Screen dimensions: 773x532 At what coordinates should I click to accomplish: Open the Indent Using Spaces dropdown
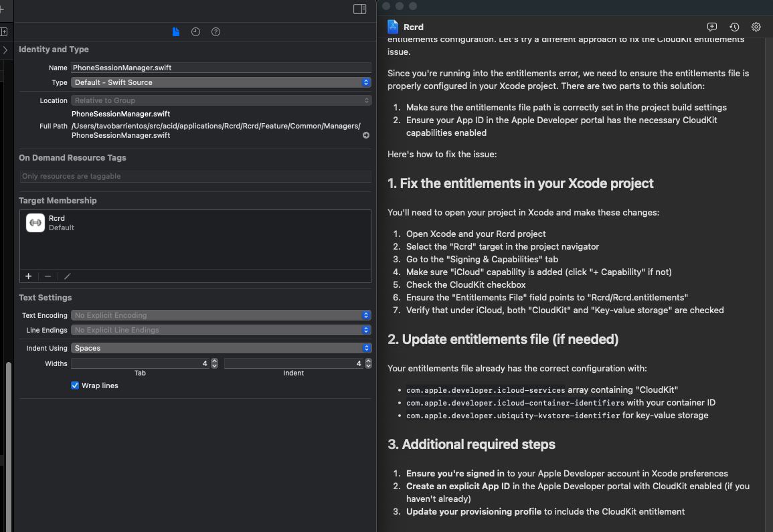221,348
